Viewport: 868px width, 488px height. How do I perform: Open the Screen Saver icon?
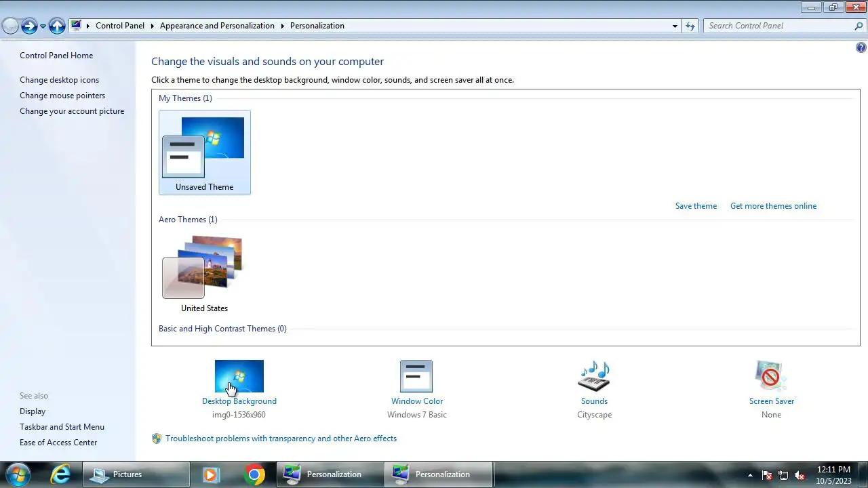pos(771,376)
